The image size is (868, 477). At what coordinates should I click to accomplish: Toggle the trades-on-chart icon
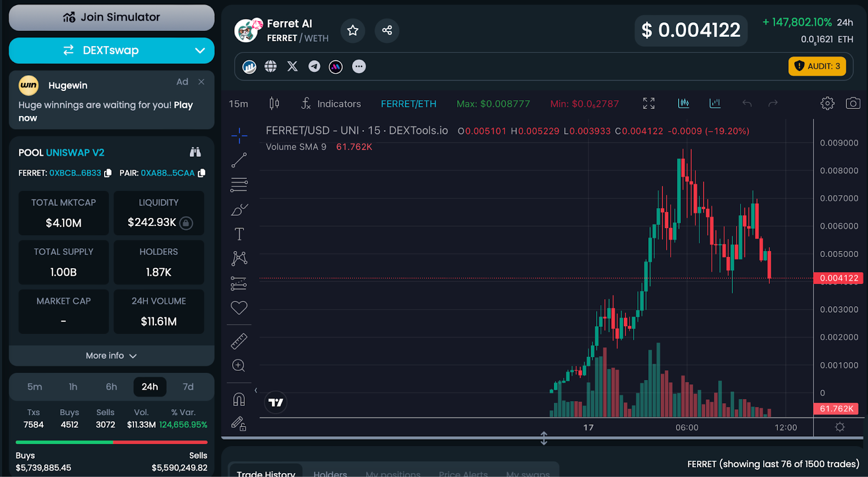point(684,103)
